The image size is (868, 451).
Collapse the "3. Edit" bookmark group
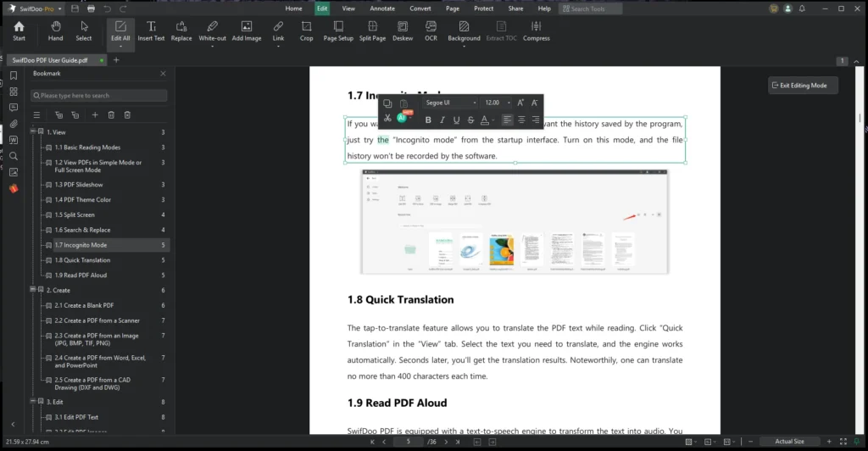tap(33, 401)
